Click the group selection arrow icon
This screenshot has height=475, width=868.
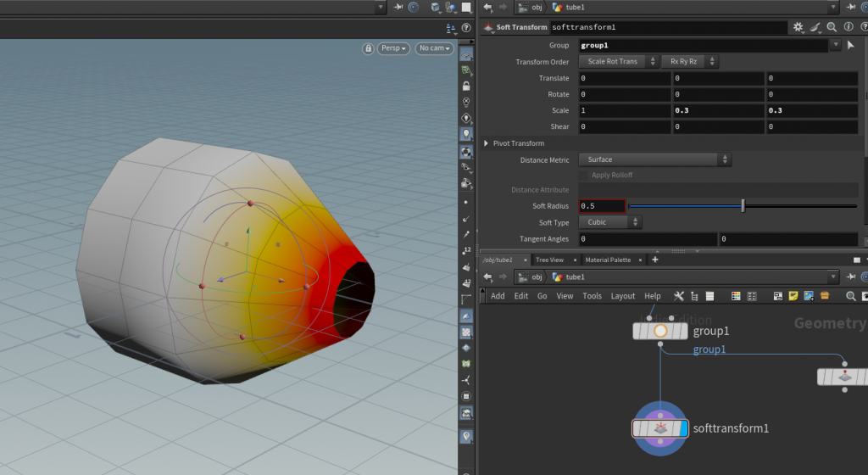[851, 45]
